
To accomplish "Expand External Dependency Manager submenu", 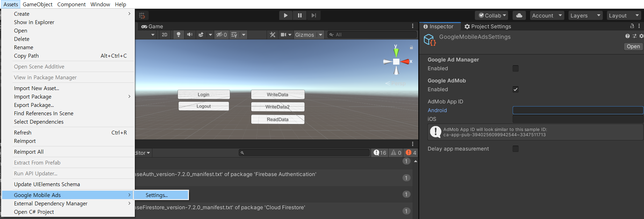I will [x=68, y=203].
